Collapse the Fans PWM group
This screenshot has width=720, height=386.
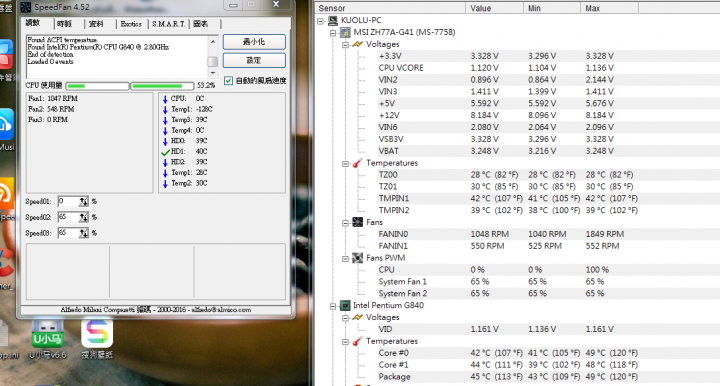click(x=345, y=258)
